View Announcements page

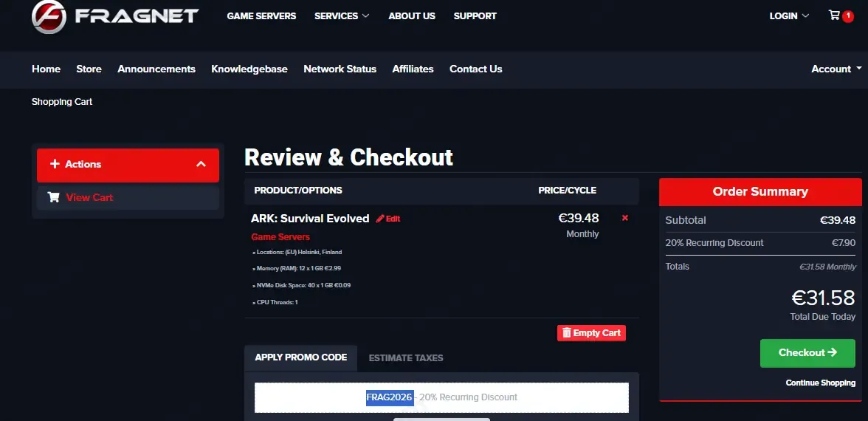[x=156, y=69]
